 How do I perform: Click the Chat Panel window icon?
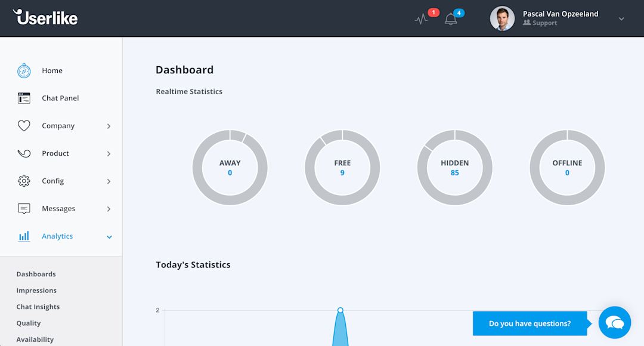pos(24,98)
